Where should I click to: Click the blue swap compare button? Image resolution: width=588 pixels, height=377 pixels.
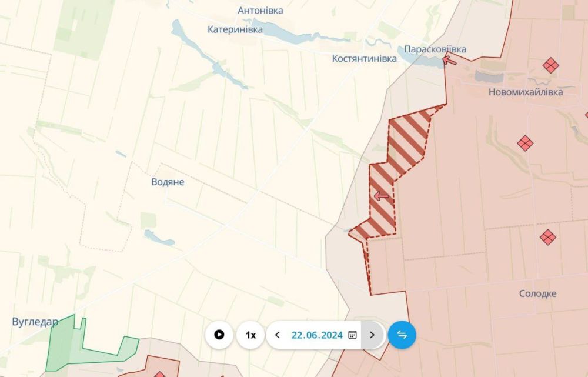point(402,335)
